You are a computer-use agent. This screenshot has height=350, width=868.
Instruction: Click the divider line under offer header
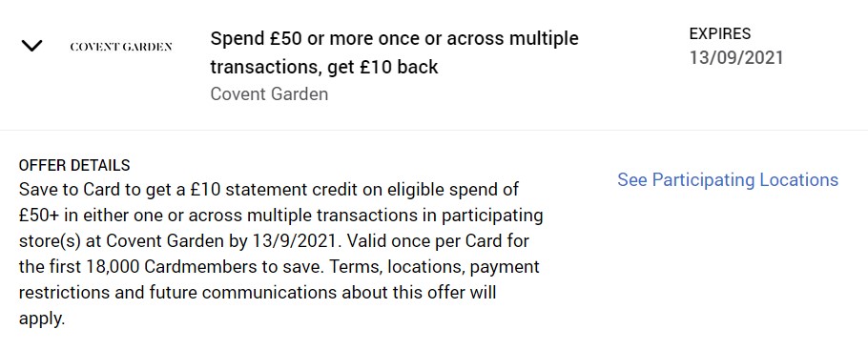click(x=434, y=130)
